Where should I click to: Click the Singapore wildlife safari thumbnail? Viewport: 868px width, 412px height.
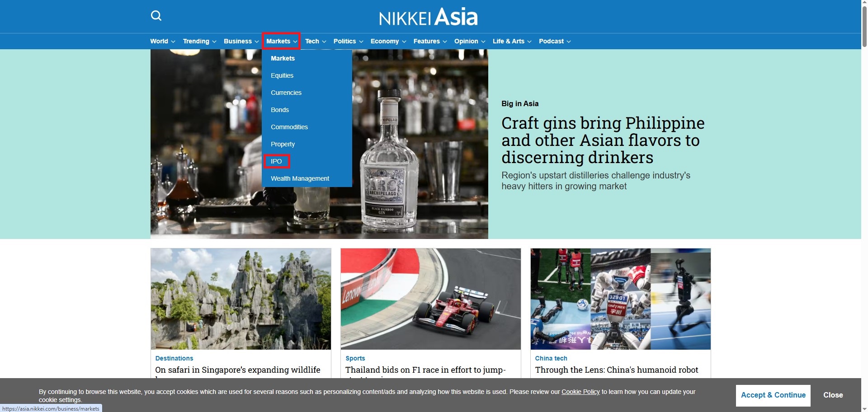coord(241,299)
